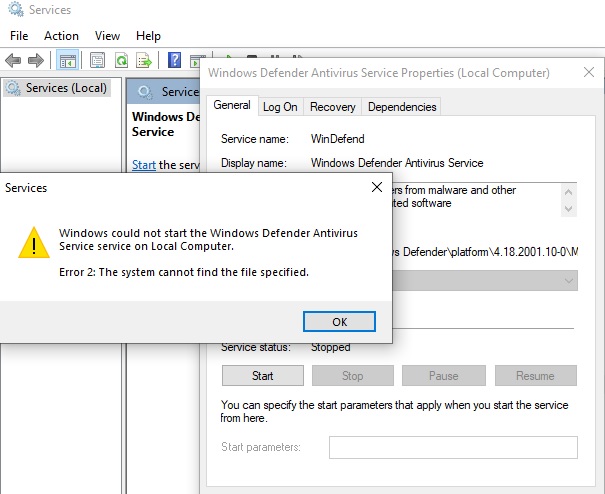Screen dimensions: 605x494
Task: Close the Services error dialog
Action: pos(377,187)
